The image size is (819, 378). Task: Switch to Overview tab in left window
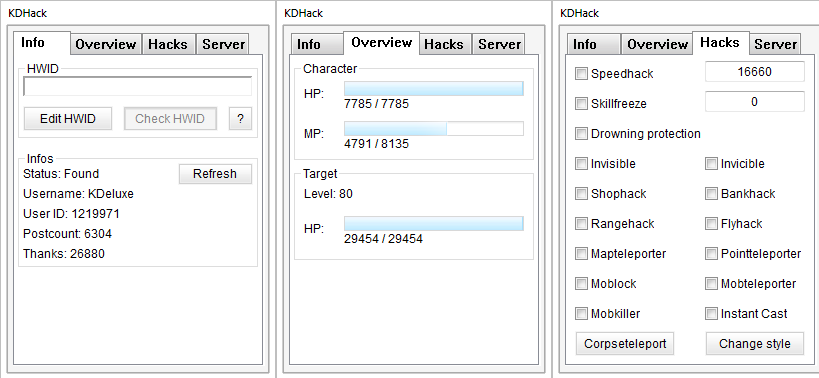[106, 44]
